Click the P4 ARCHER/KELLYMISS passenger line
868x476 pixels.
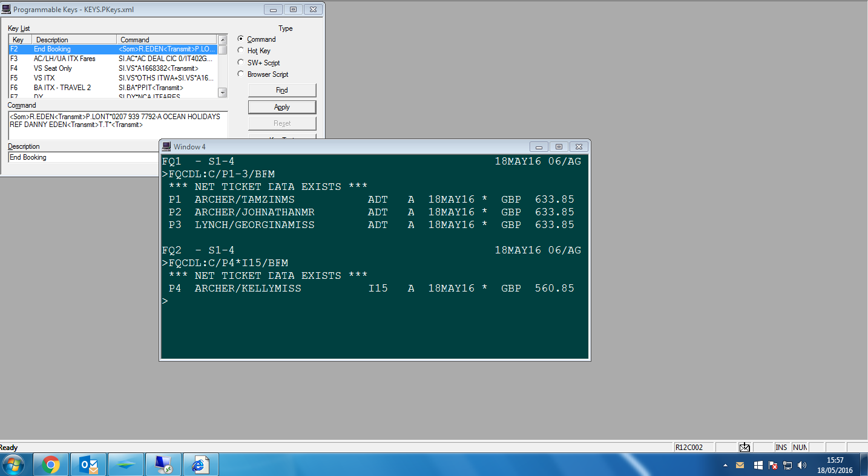(371, 289)
